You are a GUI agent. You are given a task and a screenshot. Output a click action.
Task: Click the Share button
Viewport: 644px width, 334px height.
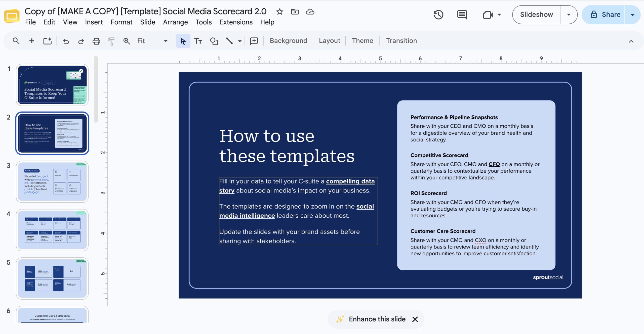[604, 15]
